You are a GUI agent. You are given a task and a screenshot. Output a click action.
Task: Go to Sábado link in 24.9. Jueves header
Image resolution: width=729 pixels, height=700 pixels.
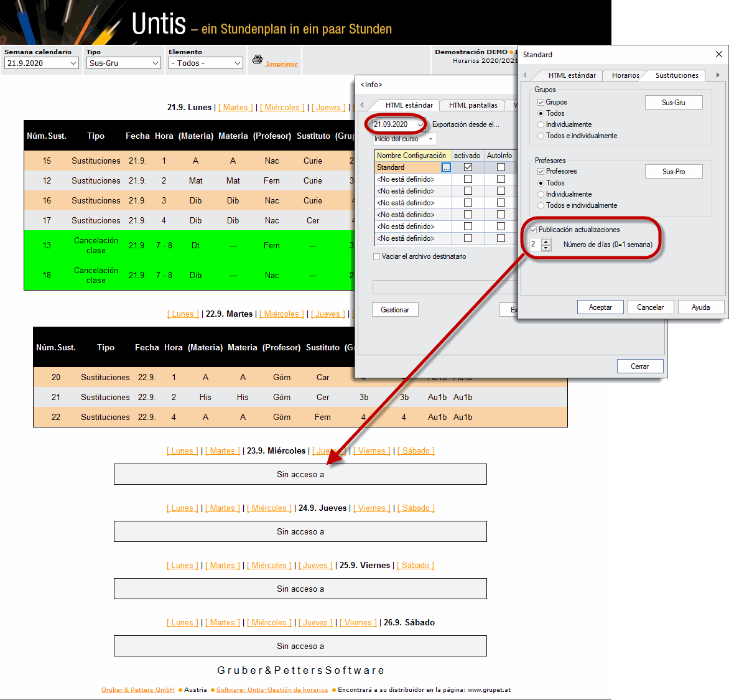click(x=416, y=508)
